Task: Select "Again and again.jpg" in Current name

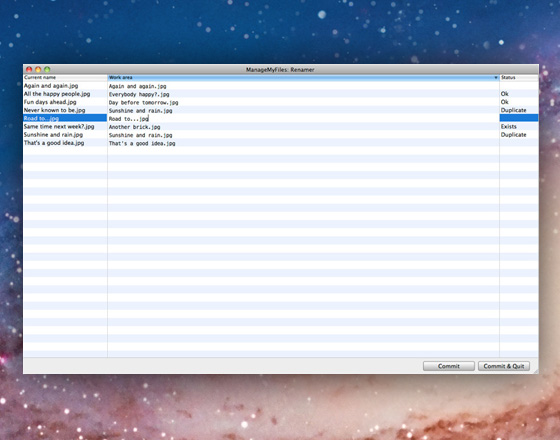Action: point(51,86)
